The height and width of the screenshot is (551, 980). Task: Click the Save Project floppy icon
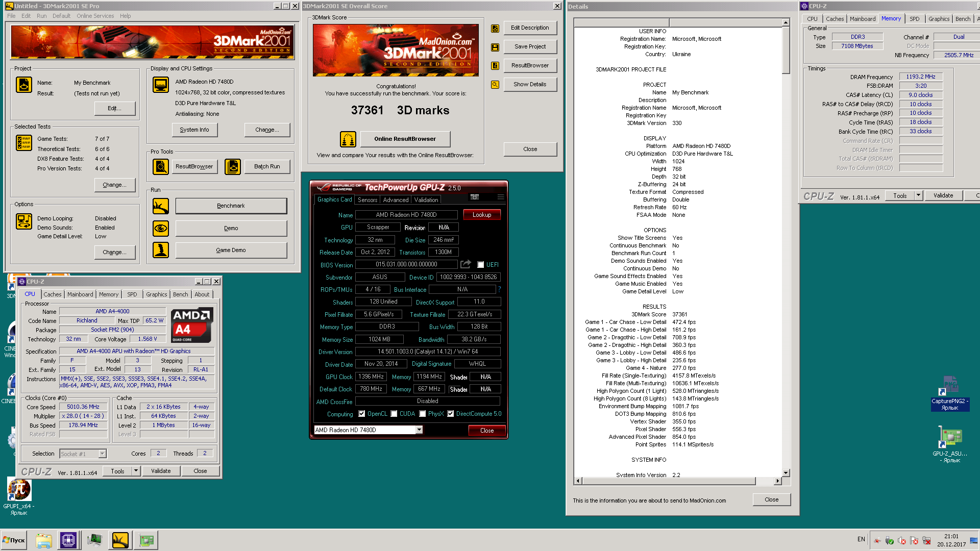(x=495, y=47)
